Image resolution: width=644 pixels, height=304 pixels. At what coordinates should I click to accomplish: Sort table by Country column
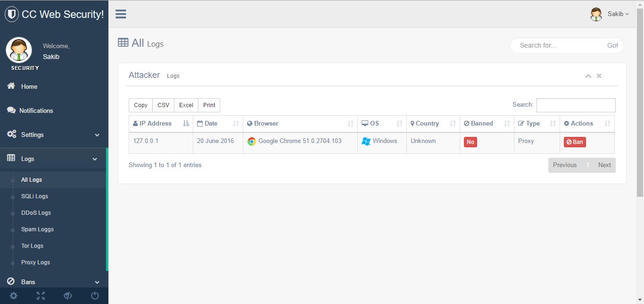click(433, 124)
